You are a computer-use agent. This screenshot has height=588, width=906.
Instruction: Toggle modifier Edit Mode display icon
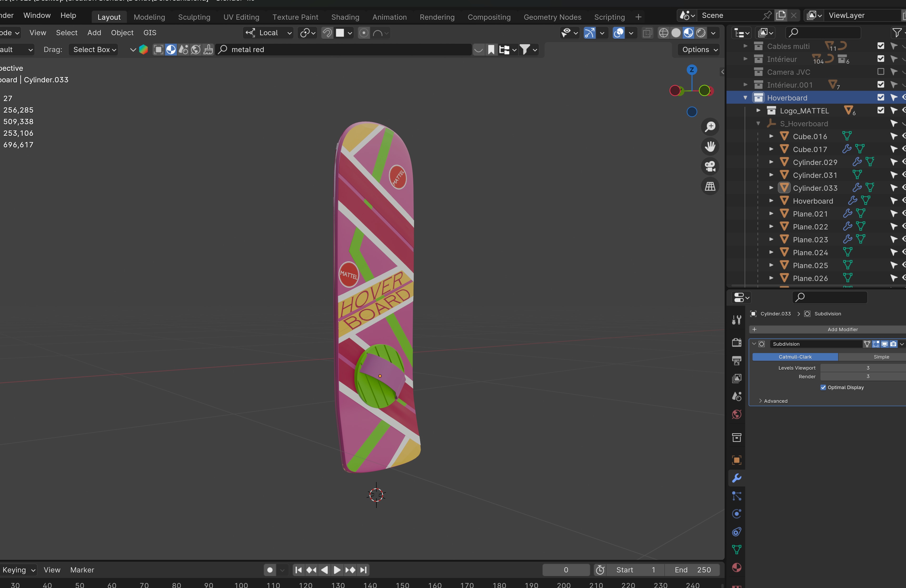point(876,344)
